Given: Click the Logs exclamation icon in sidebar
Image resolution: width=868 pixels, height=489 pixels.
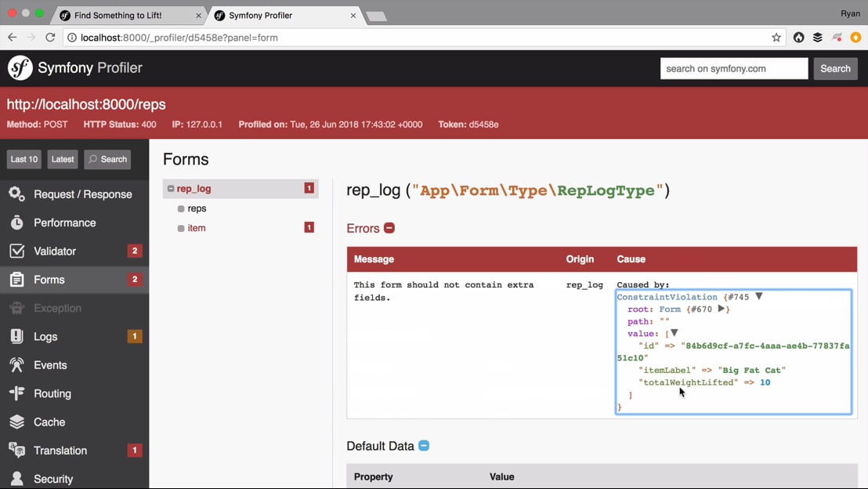Looking at the screenshot, I should click(x=16, y=336).
